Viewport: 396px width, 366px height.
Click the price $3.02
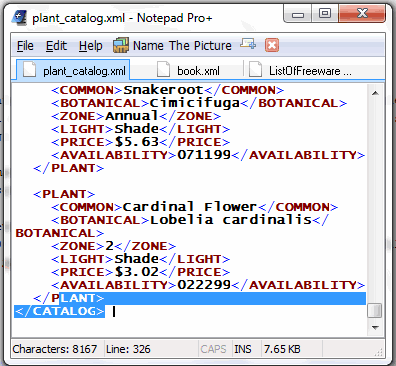coord(137,272)
